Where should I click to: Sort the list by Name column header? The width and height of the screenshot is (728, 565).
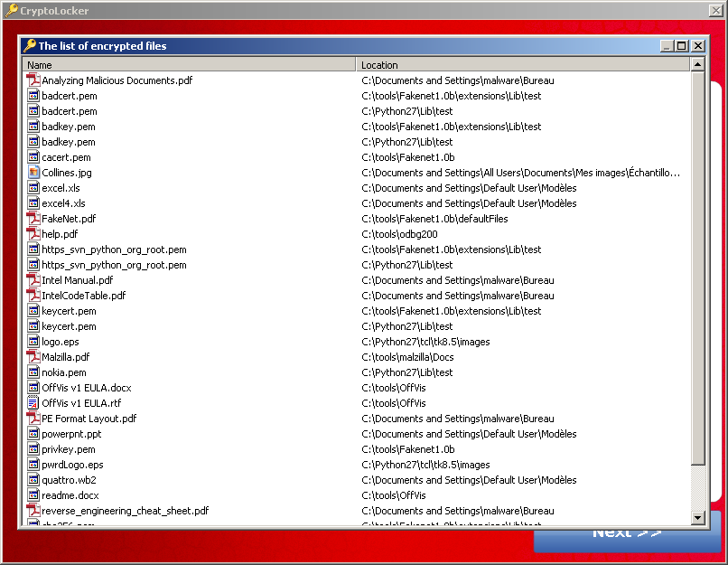189,65
